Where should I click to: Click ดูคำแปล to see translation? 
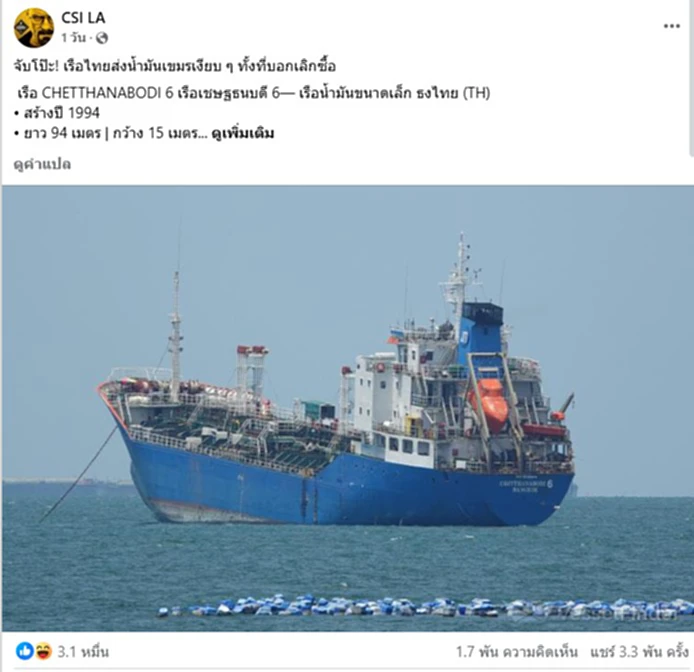[42, 164]
